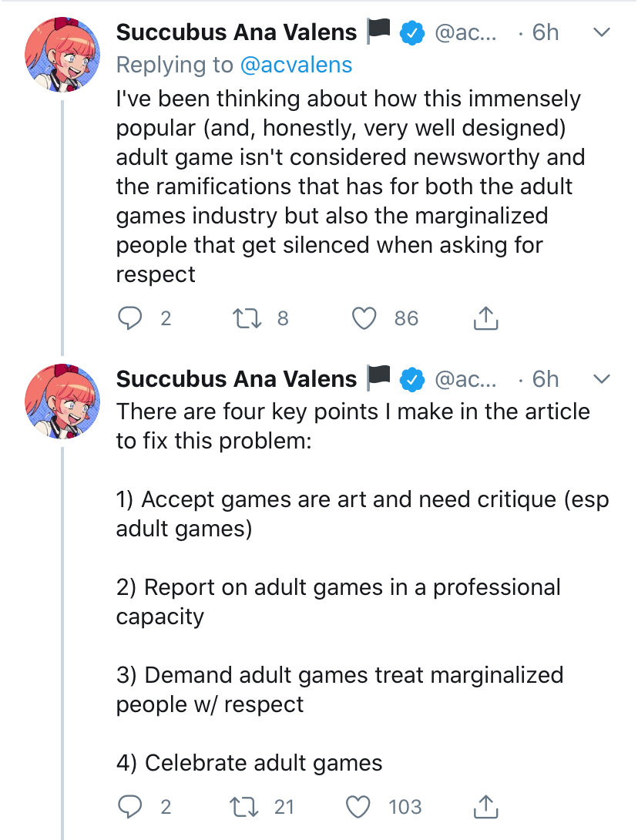Viewport: 638px width, 840px height.
Task: Click the 6h timestamp on the first tweet
Action: tap(546, 32)
